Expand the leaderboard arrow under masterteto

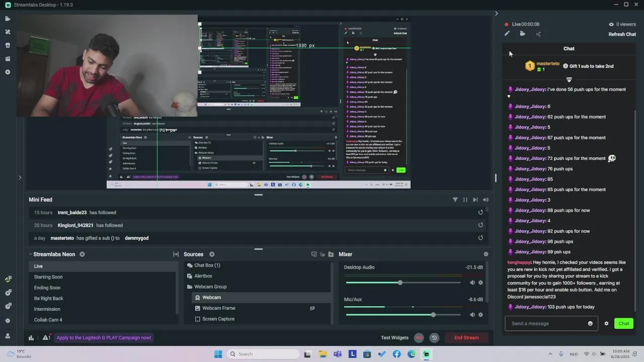click(x=569, y=79)
